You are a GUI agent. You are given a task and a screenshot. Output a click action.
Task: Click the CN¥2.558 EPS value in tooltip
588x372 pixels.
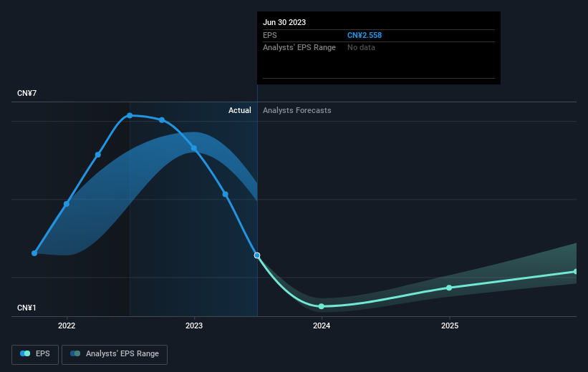tap(365, 35)
